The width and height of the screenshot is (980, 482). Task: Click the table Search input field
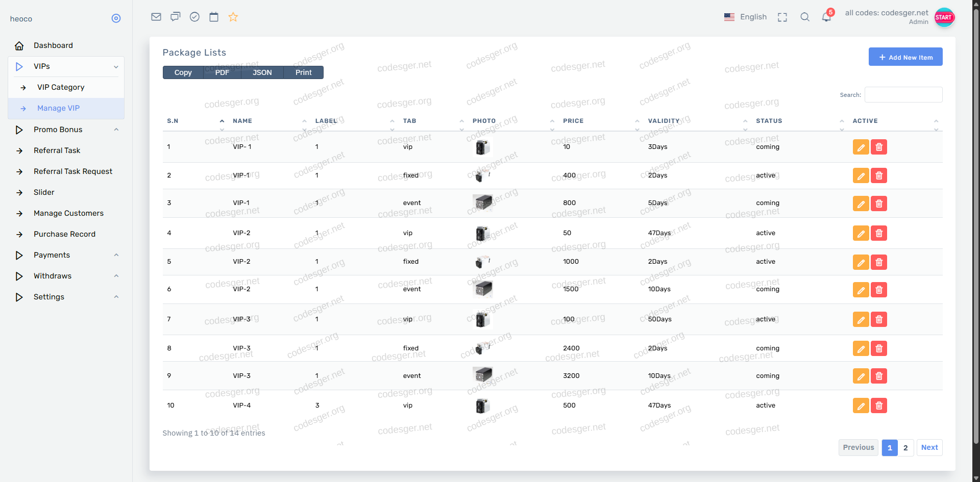click(x=903, y=95)
